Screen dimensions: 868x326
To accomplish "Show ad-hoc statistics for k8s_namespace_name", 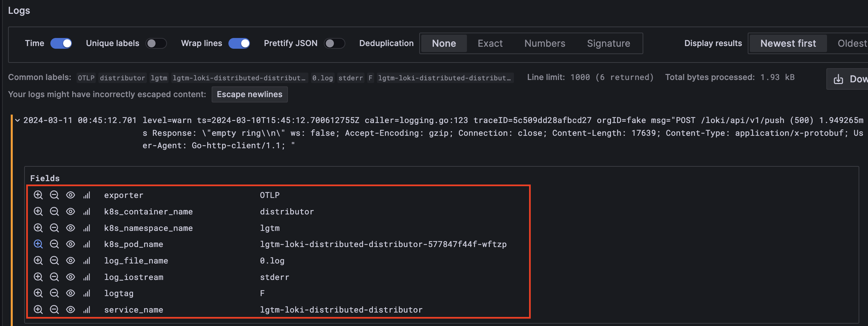I will (87, 228).
